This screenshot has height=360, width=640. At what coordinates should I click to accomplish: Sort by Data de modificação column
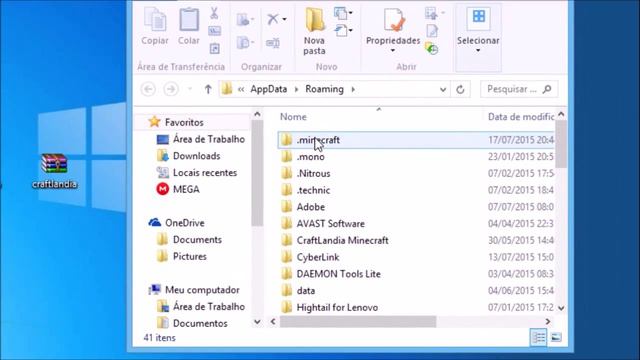pos(521,117)
